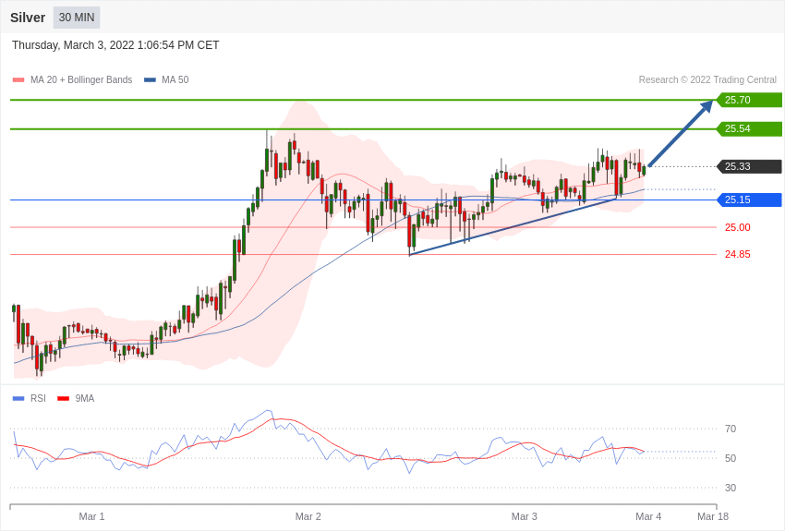Click the Mar 2 date axis marker

[x=308, y=516]
